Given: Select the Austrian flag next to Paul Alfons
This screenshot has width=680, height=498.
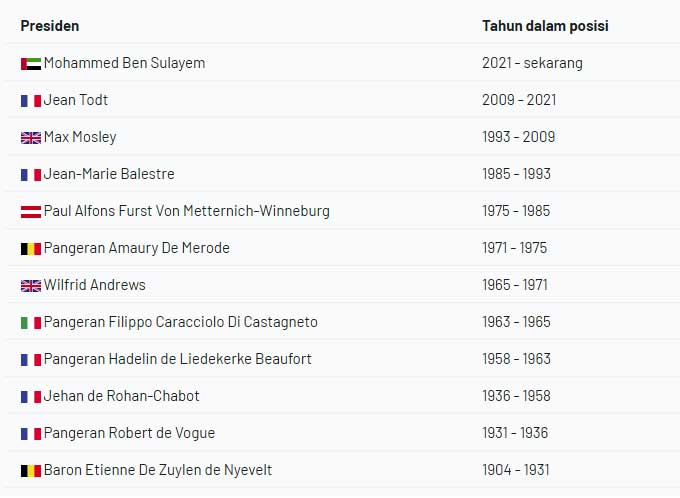Looking at the screenshot, I should (x=31, y=212).
